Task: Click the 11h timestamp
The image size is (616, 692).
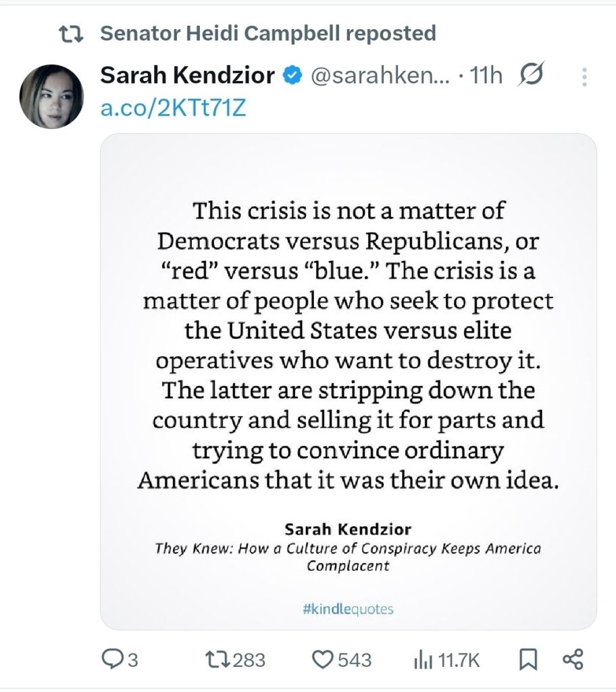Action: coord(486,76)
